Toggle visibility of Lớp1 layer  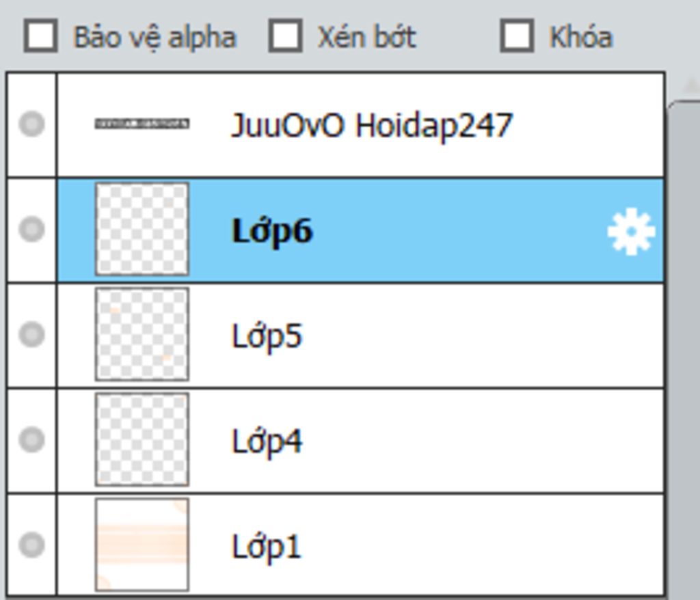(x=31, y=545)
